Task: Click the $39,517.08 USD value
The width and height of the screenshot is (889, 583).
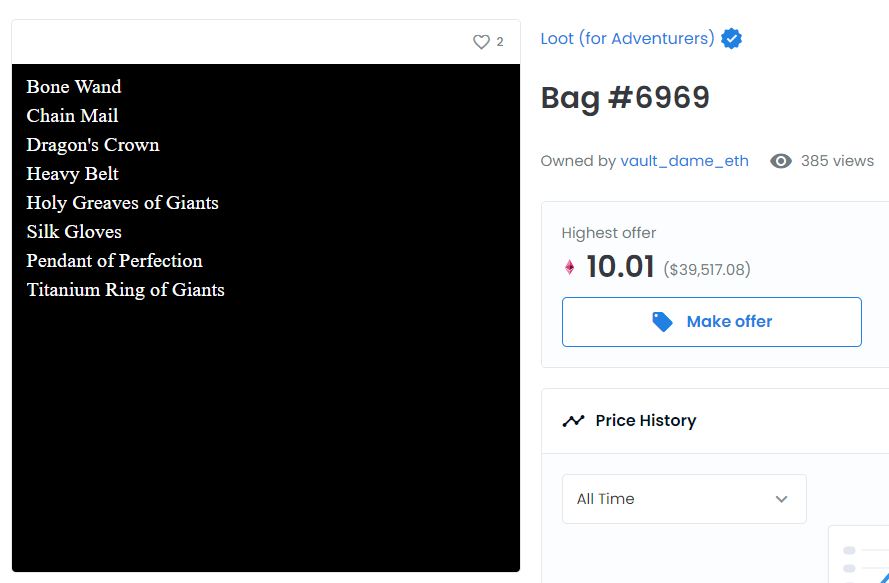Action: (x=707, y=270)
